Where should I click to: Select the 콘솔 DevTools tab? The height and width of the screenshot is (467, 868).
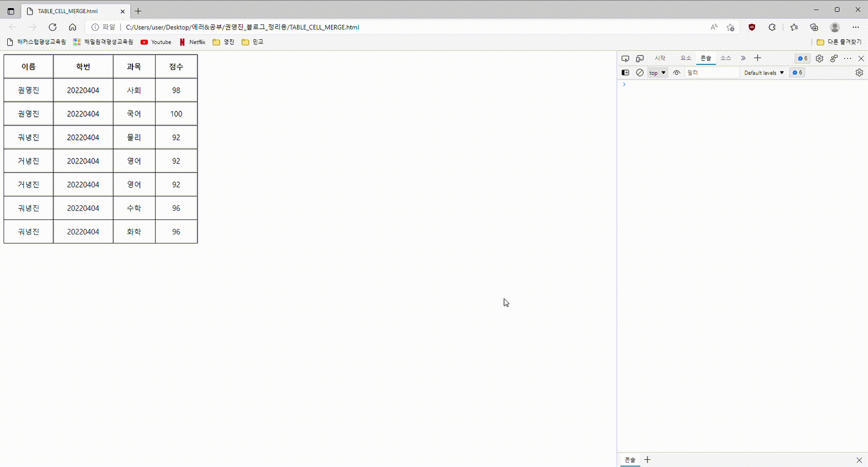coord(706,58)
